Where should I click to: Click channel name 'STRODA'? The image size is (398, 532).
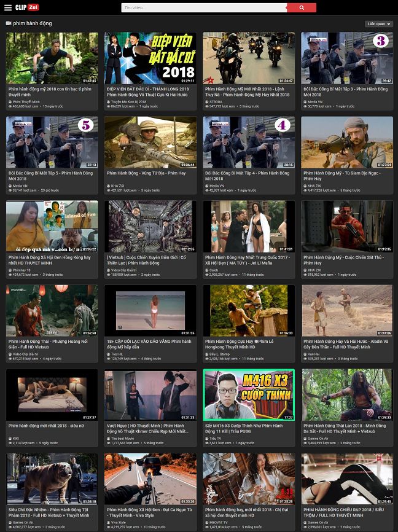216,102
